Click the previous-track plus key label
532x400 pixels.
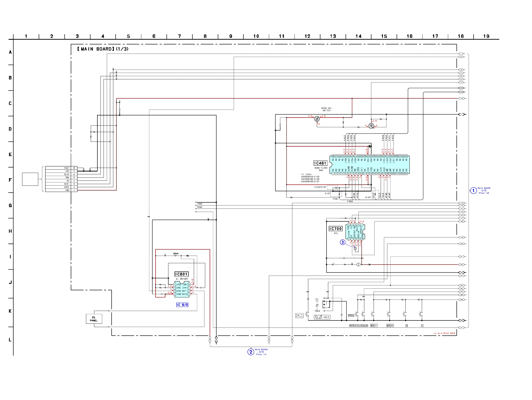[390, 325]
